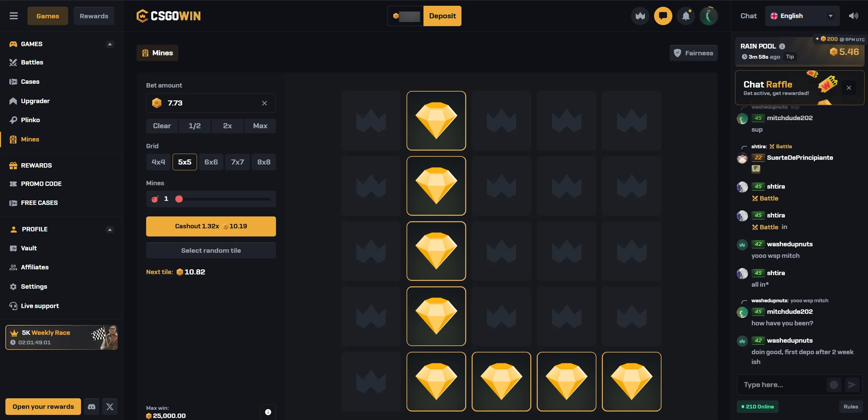Open the X social link icon
Screen dimensions: 868x420
tap(110, 406)
